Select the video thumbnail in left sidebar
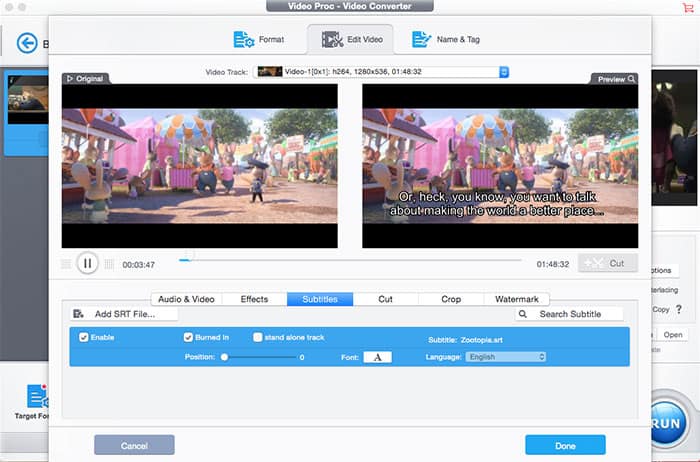 pos(28,100)
